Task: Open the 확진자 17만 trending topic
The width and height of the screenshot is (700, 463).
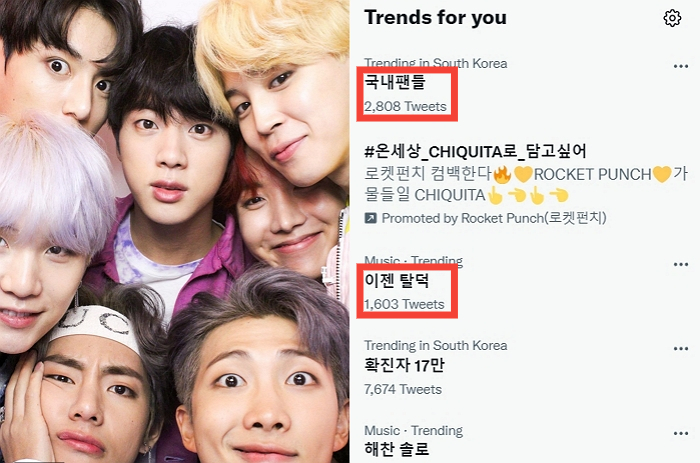Action: click(404, 366)
